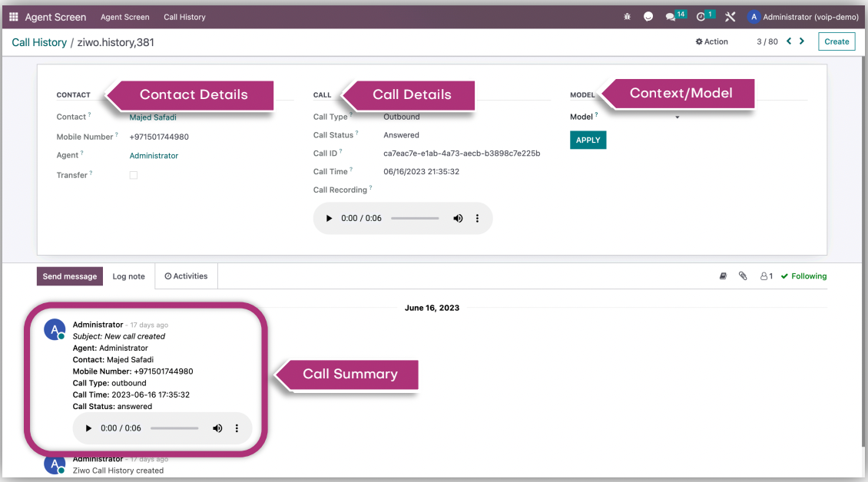Screen dimensions: 868x482
Task: Open Call History menu item
Action: pyautogui.click(x=184, y=17)
